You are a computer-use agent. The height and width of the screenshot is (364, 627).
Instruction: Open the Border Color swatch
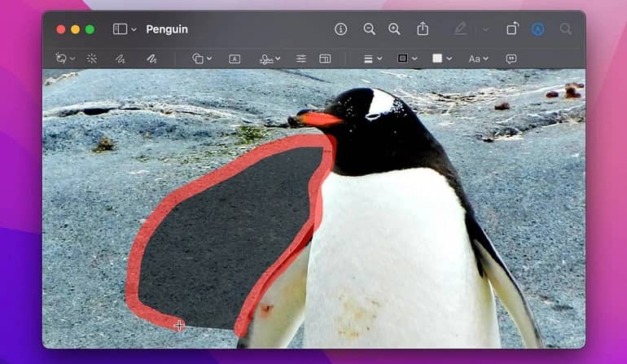point(407,59)
